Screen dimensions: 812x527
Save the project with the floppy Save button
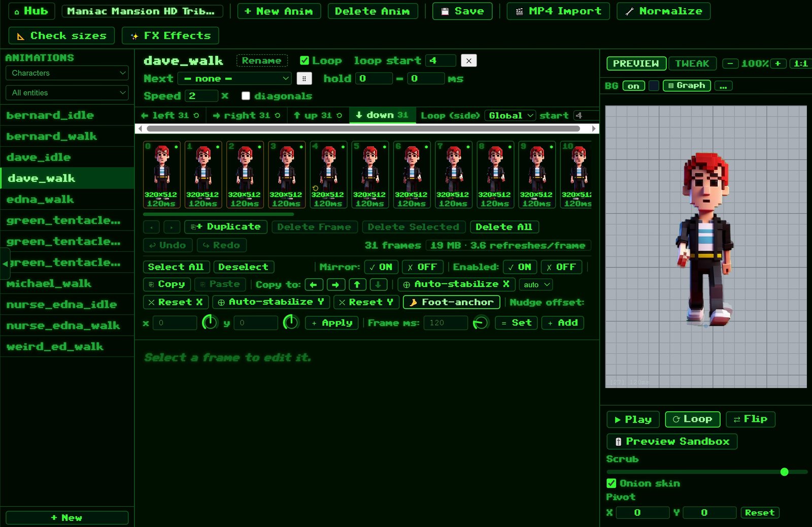[462, 11]
